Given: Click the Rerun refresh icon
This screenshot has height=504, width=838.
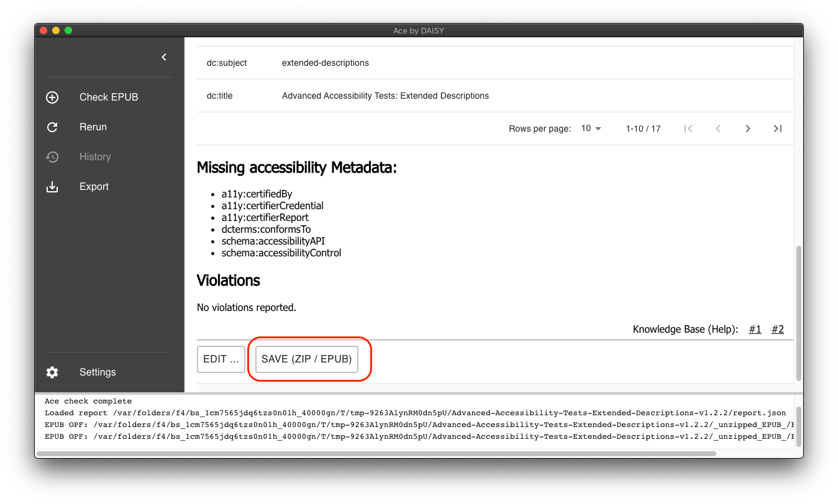Looking at the screenshot, I should (x=52, y=127).
